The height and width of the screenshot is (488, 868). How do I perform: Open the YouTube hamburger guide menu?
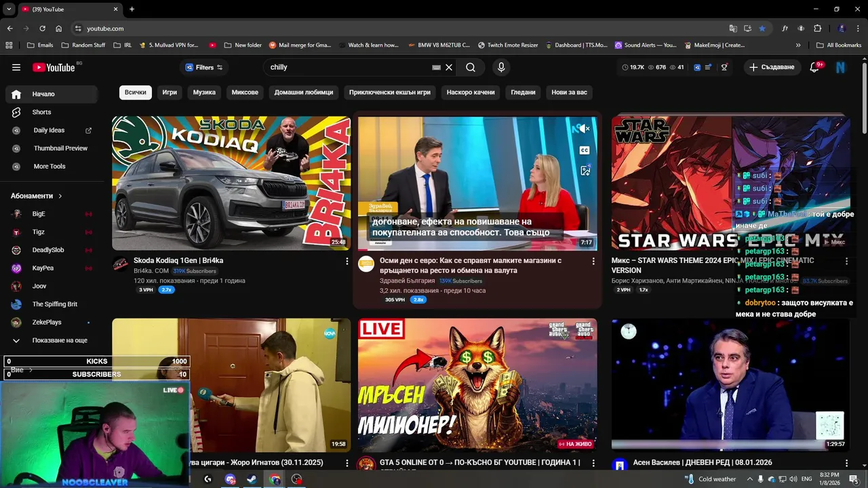16,67
